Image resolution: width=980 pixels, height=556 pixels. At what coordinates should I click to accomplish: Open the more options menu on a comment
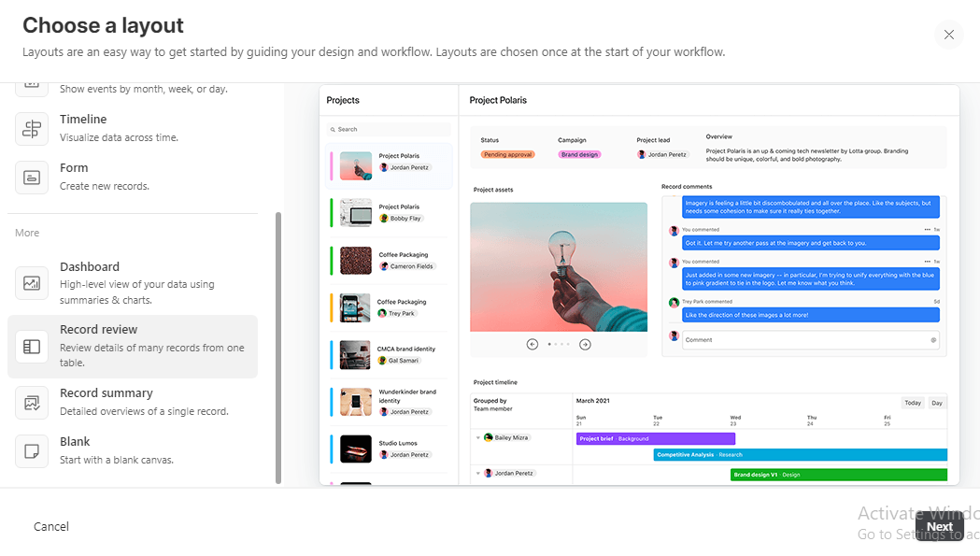click(x=926, y=229)
